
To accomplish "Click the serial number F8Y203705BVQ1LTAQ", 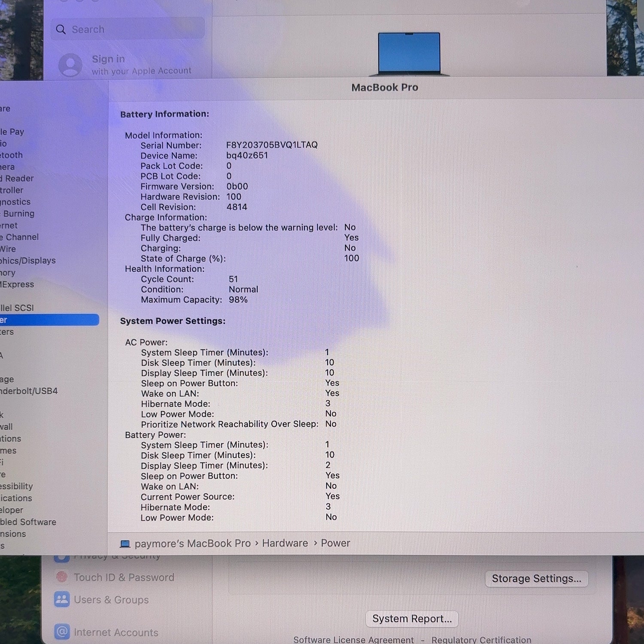I will [x=272, y=145].
